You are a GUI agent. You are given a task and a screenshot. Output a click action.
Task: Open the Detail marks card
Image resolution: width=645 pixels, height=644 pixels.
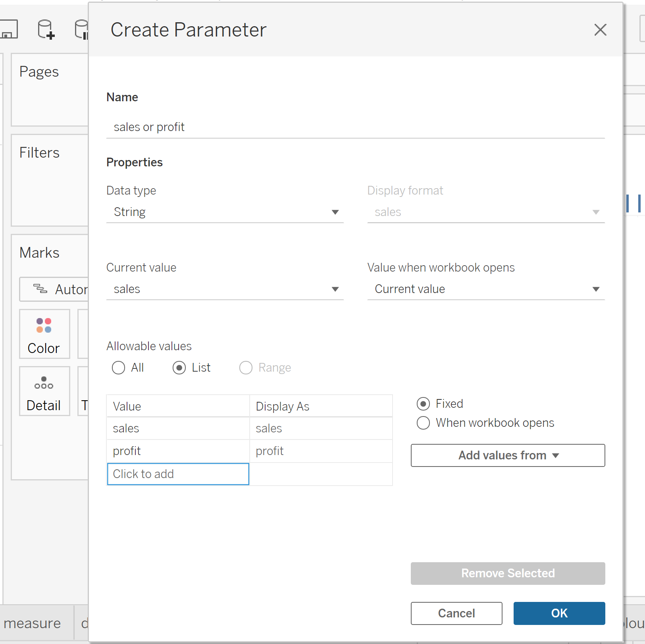[44, 391]
